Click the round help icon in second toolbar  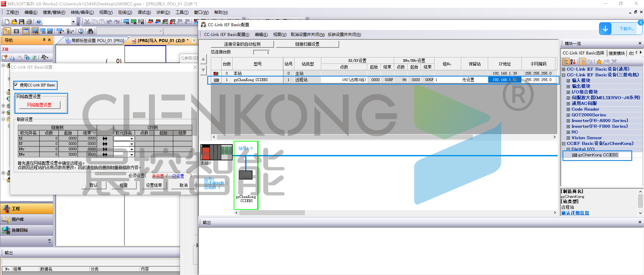coord(81,31)
